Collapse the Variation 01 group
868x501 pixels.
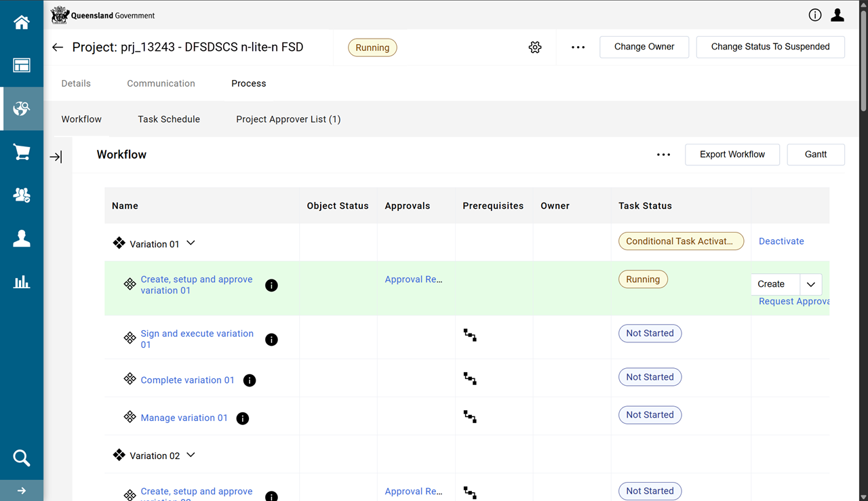coord(191,243)
